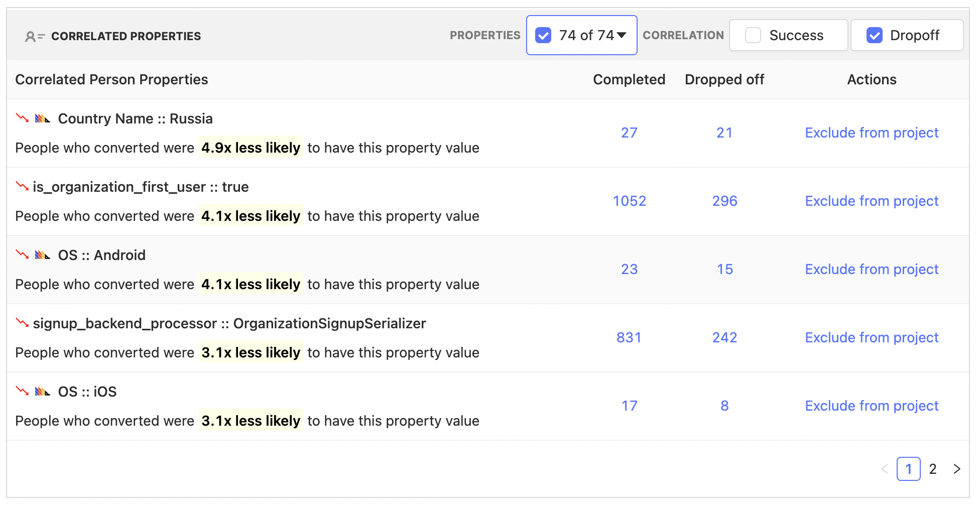This screenshot has width=980, height=505.
Task: Open the 74 of 74 properties dropdown
Action: click(x=623, y=35)
